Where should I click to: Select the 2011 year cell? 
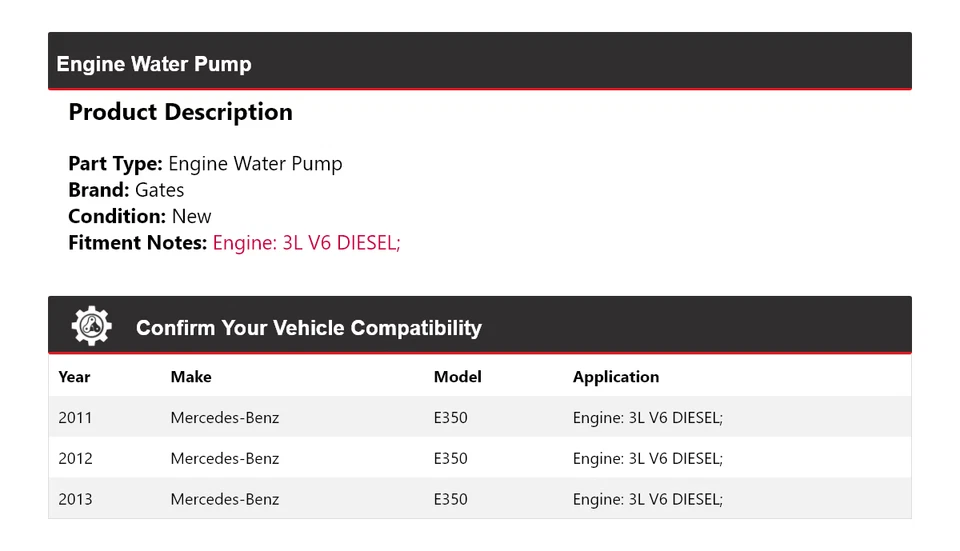coord(75,418)
